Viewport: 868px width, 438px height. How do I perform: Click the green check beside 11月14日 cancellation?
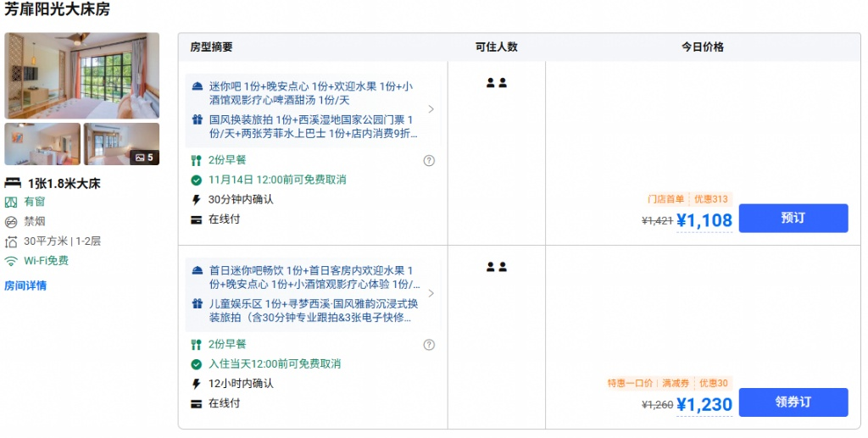(196, 180)
